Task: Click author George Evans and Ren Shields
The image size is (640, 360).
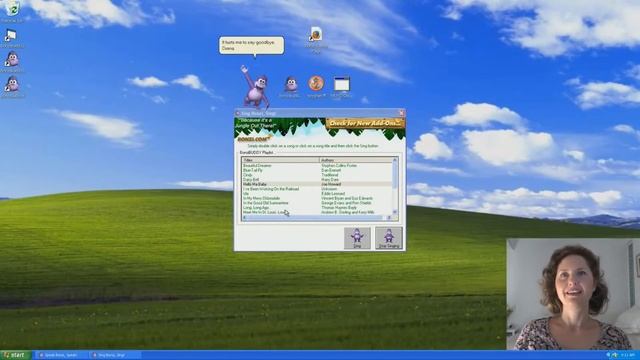Action: click(x=346, y=203)
